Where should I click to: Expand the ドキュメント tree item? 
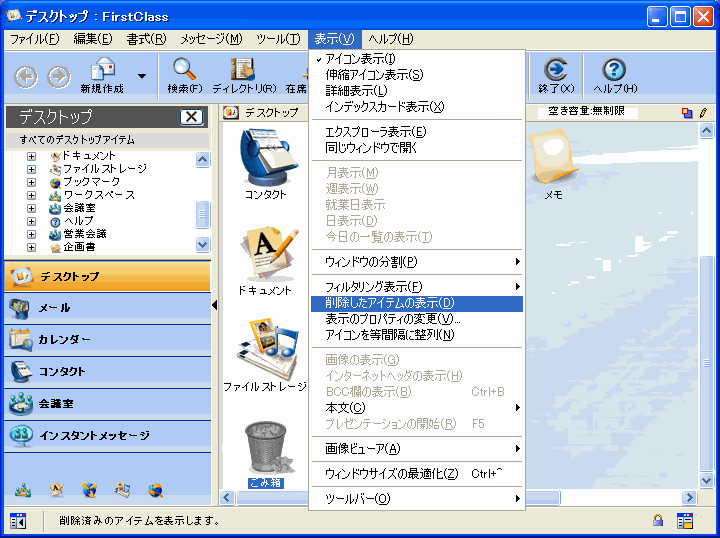(x=32, y=156)
